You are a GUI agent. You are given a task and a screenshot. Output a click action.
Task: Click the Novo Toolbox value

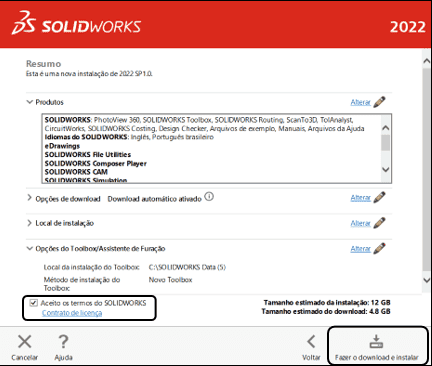tap(170, 280)
